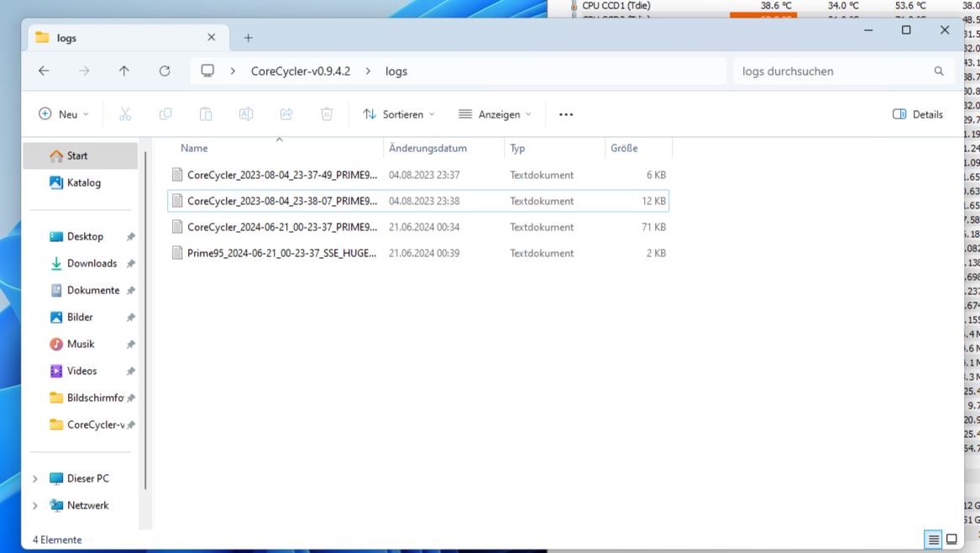Sort by Name column header
The width and height of the screenshot is (980, 553).
pyautogui.click(x=194, y=148)
